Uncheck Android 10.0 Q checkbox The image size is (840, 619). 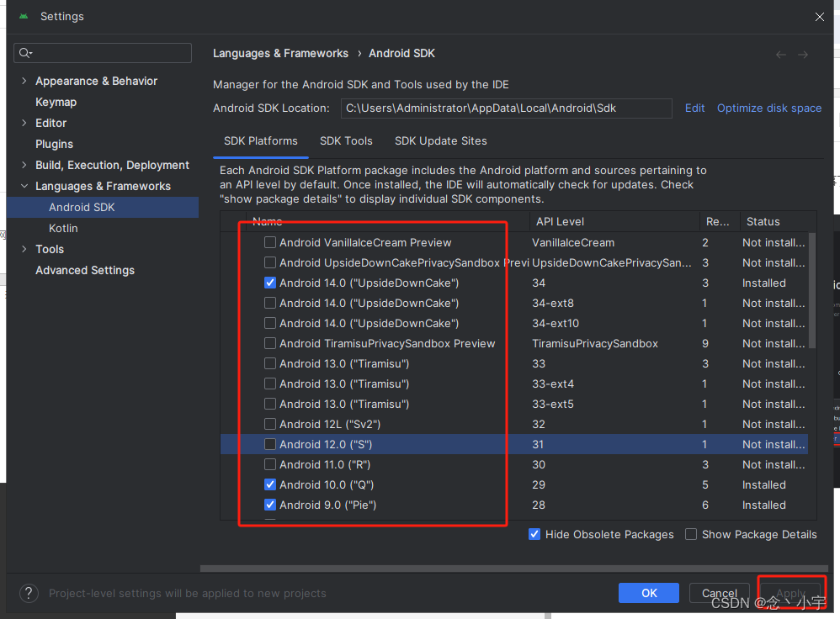click(x=270, y=484)
